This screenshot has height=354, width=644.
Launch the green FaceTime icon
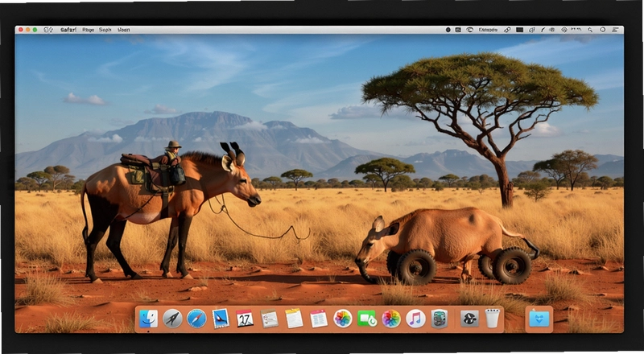click(367, 319)
